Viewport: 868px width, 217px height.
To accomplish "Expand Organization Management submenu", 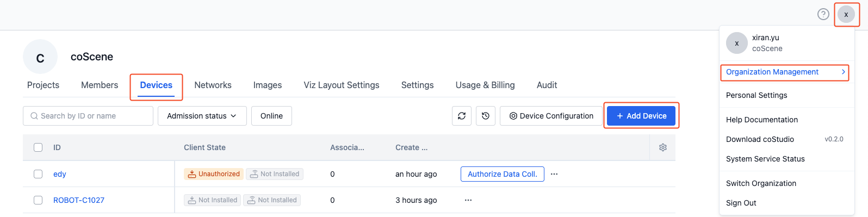I will [x=785, y=72].
